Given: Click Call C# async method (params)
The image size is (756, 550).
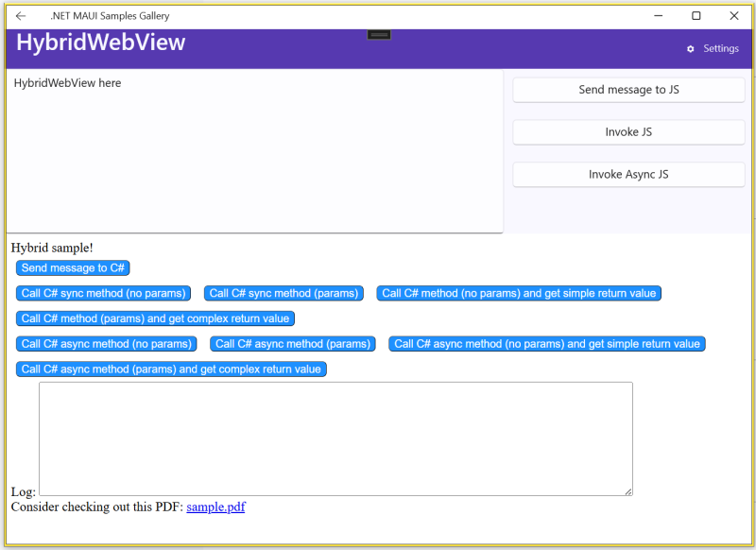Looking at the screenshot, I should click(x=292, y=344).
